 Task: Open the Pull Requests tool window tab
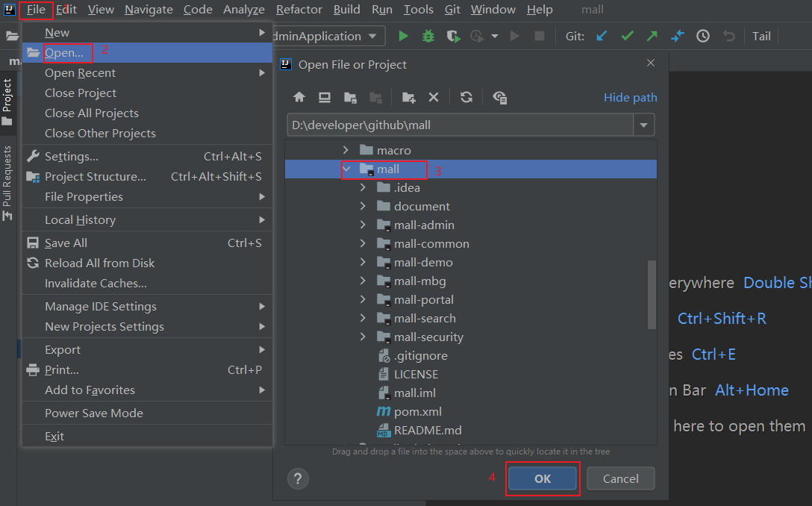(7, 183)
